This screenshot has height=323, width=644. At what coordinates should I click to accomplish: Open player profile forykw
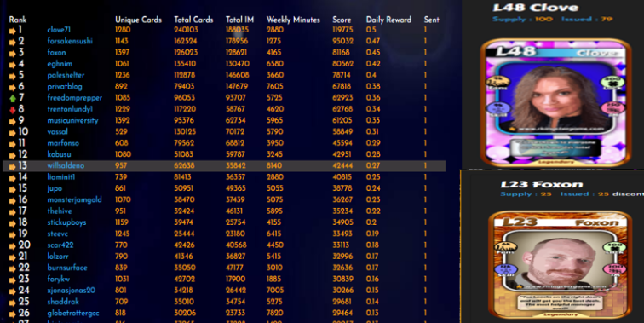pos(58,279)
